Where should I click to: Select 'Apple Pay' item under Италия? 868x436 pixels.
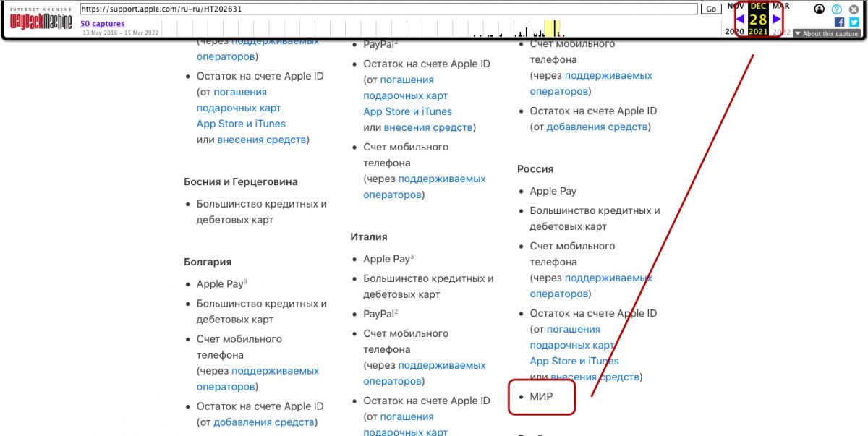[387, 259]
